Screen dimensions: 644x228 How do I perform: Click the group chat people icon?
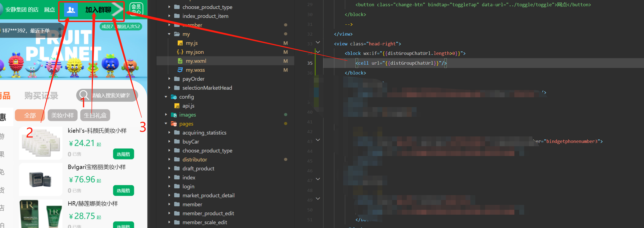(x=71, y=10)
